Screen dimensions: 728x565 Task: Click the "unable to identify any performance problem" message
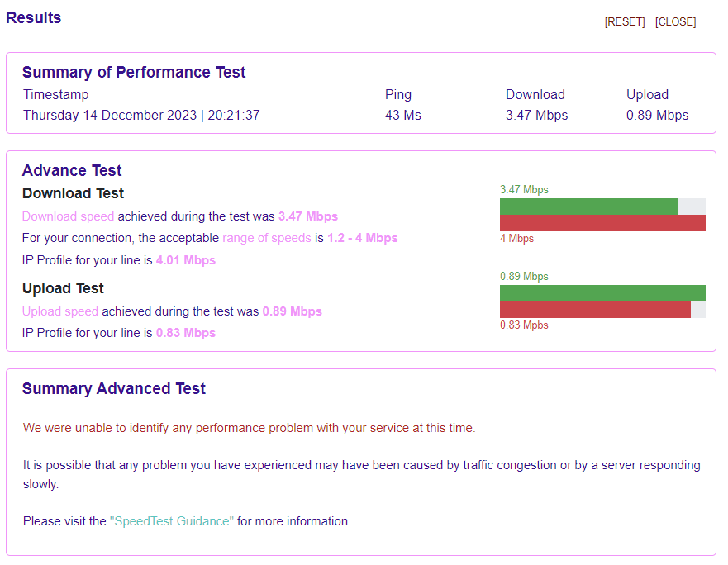[x=250, y=428]
